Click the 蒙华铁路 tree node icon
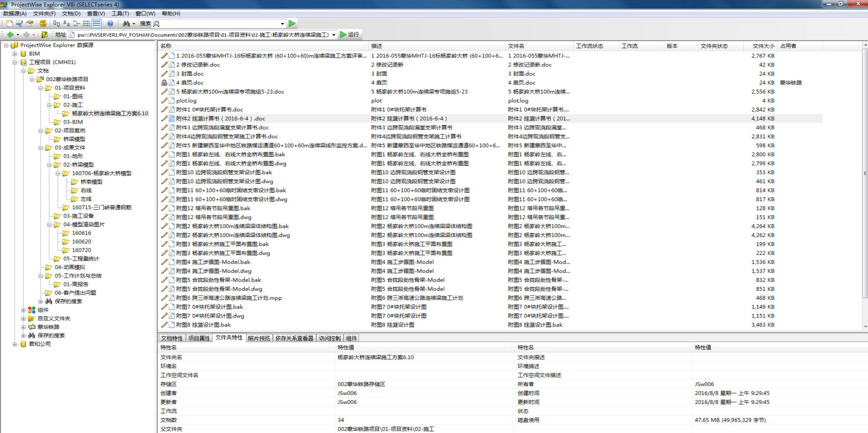868x433 pixels. 32,327
